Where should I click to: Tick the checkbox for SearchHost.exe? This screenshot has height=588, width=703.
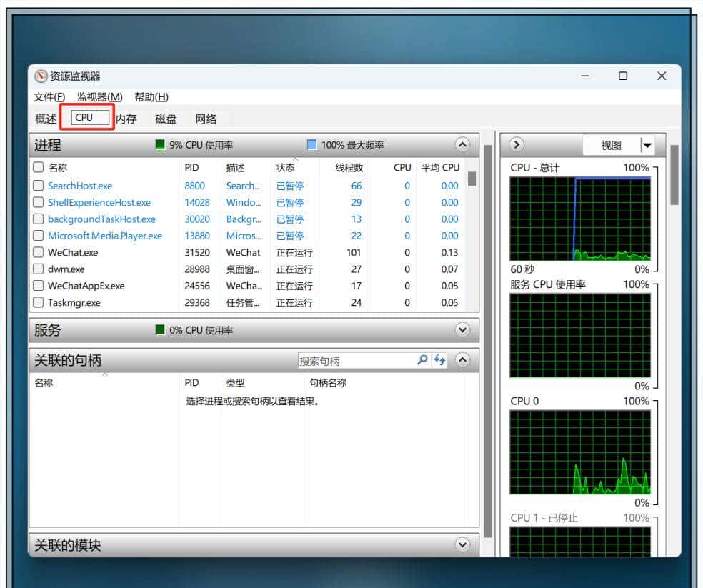coord(39,186)
